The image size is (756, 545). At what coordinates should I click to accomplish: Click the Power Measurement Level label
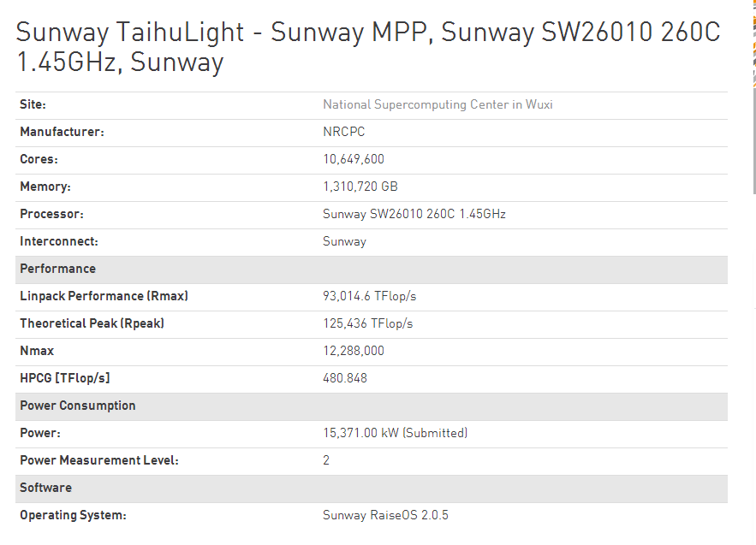(x=99, y=460)
